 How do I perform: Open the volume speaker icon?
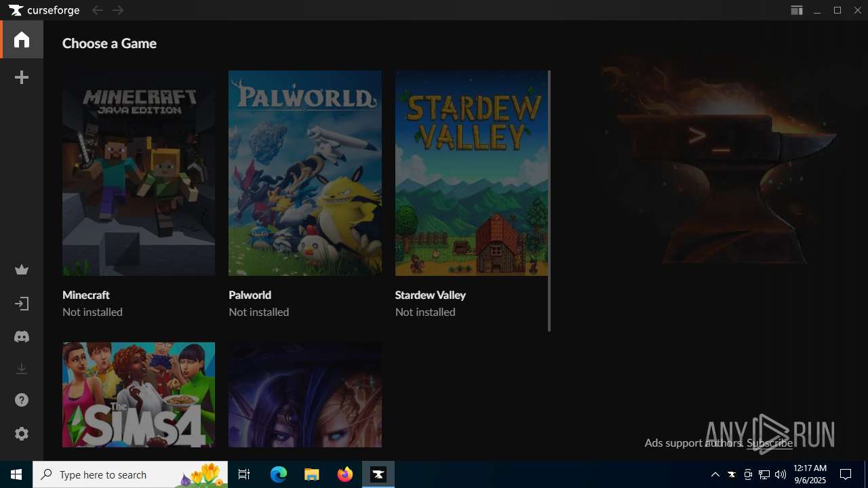[781, 474]
